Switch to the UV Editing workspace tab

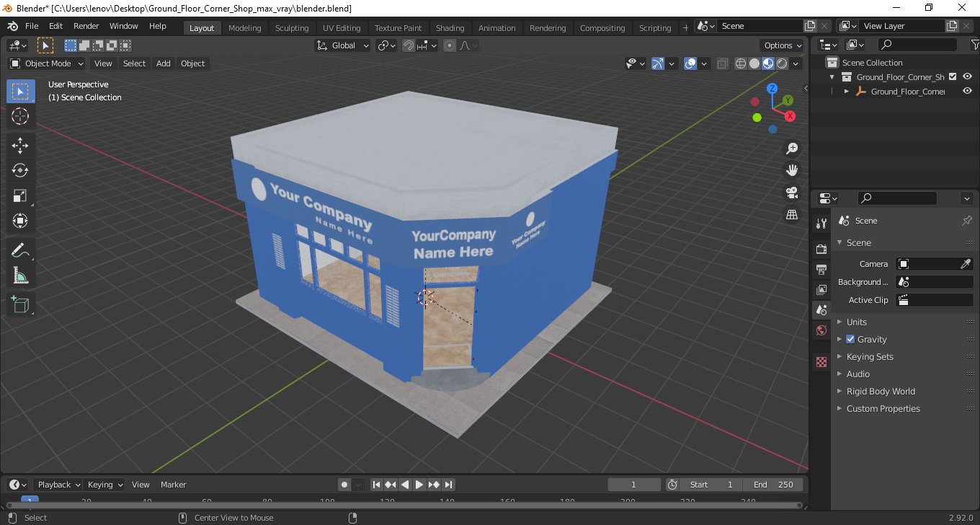(342, 28)
